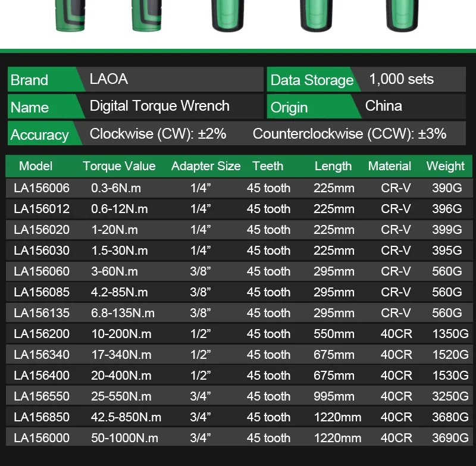The width and height of the screenshot is (476, 466).
Task: Click torque value 10-200N.m
Action: click(121, 334)
